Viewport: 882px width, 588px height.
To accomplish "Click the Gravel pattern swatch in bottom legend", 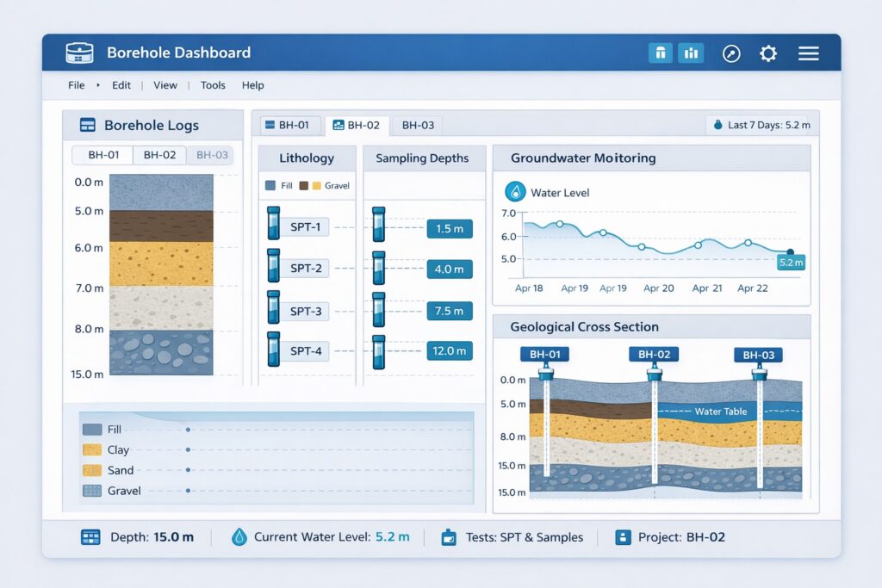I will click(x=92, y=491).
